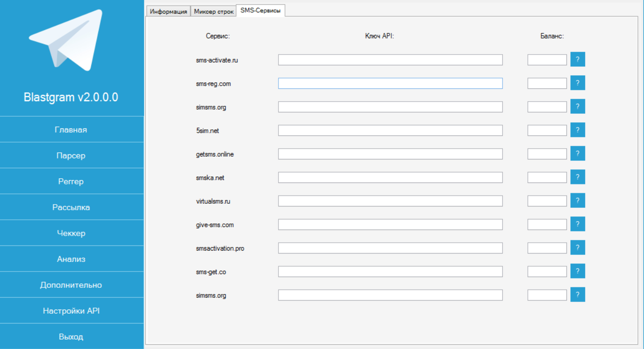Click the question mark button for sms-activate.ru
Viewport: 644px width, 349px height.
(578, 59)
